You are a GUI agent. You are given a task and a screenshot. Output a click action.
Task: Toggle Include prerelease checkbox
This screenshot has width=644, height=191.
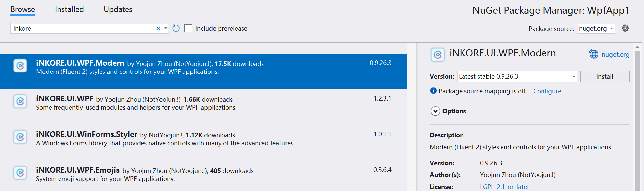tap(188, 28)
